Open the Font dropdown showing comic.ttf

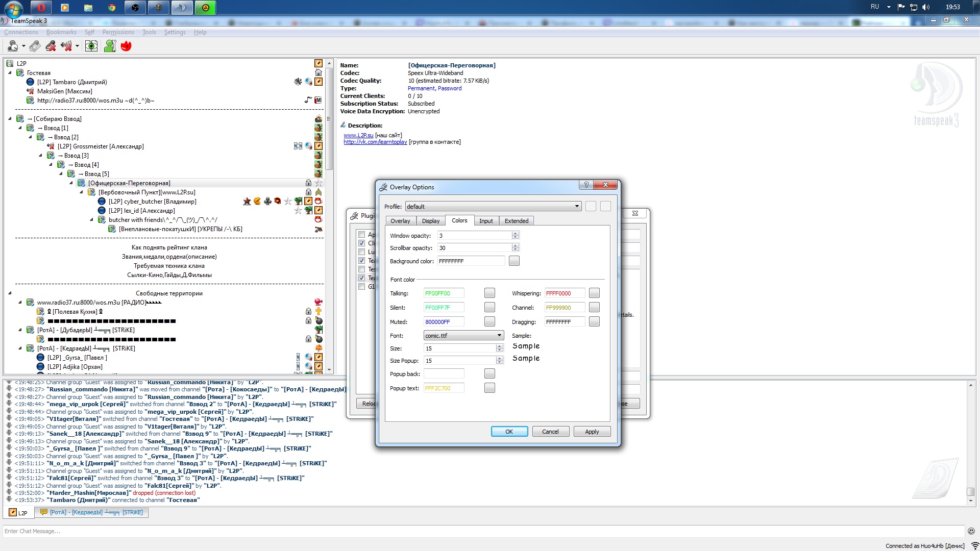pos(463,336)
